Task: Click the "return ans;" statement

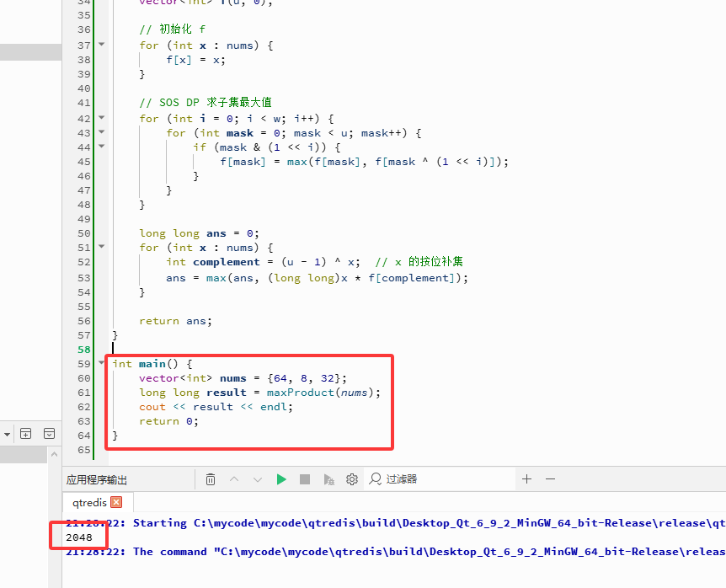Action: [x=175, y=321]
